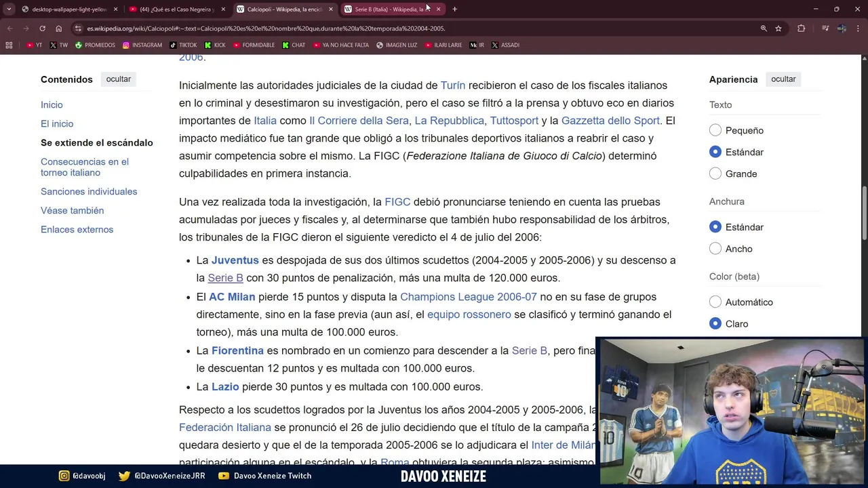This screenshot has width=868, height=488.
Task: Jump to Inicio in contents
Action: click(52, 105)
